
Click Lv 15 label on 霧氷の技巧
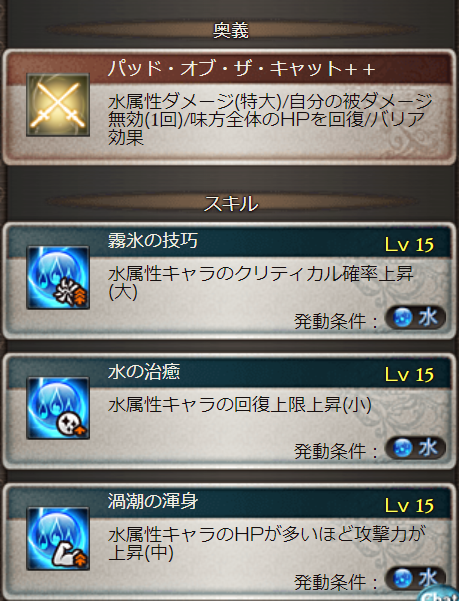409,245
